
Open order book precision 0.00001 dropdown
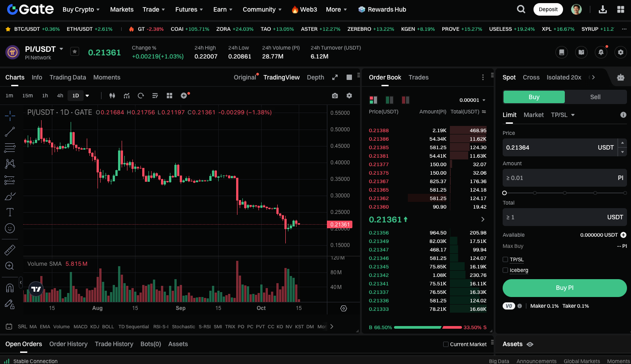[x=472, y=100]
